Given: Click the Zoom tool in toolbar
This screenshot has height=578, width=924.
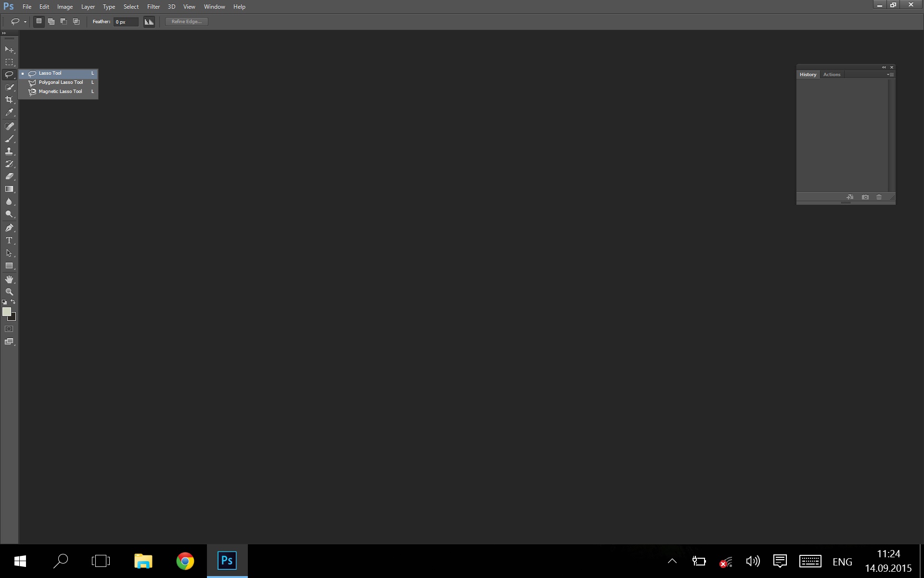Looking at the screenshot, I should pos(9,292).
